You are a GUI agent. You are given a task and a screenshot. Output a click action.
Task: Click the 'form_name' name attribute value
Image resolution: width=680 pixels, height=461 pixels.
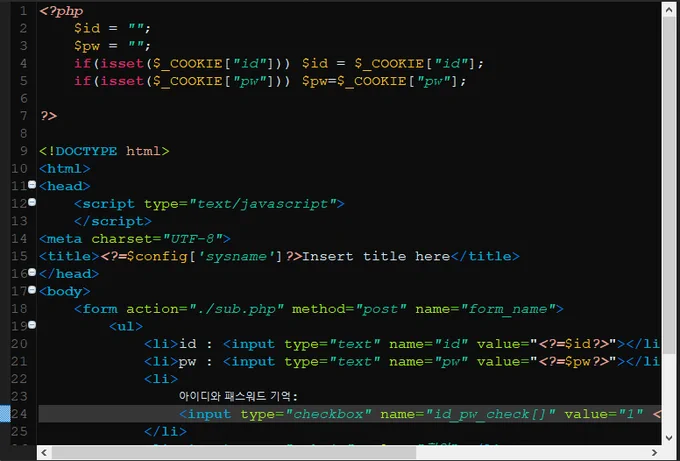[508, 309]
